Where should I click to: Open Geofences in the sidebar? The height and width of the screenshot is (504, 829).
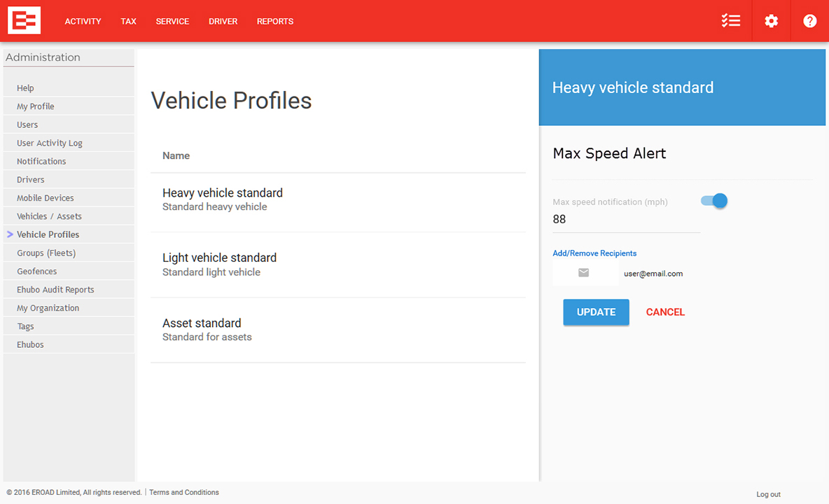pyautogui.click(x=37, y=272)
